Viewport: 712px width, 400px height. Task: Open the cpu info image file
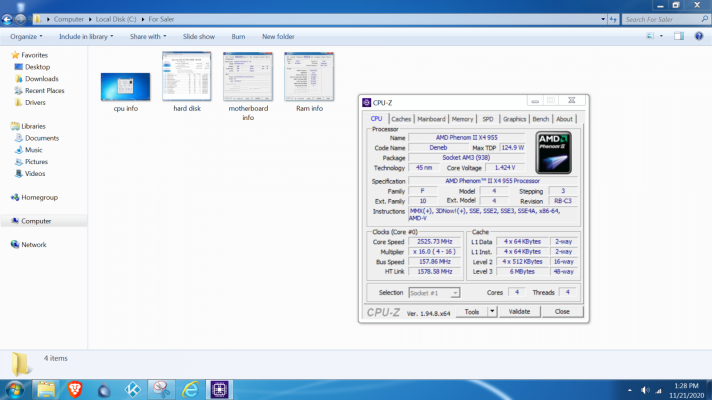125,87
